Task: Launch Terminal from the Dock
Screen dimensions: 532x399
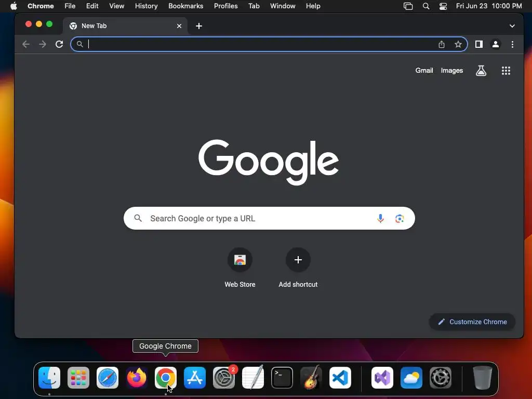Action: point(282,378)
